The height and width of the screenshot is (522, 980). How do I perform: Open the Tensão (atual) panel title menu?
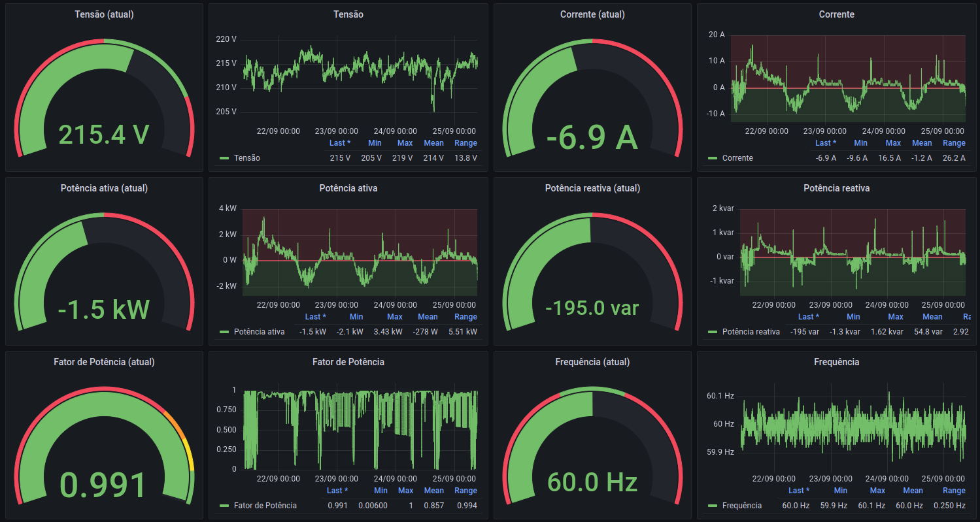pyautogui.click(x=104, y=14)
